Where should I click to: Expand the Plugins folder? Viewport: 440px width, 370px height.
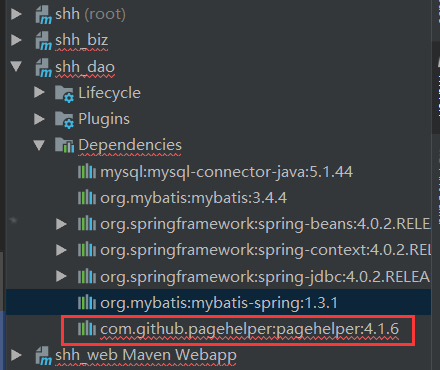tap(39, 119)
